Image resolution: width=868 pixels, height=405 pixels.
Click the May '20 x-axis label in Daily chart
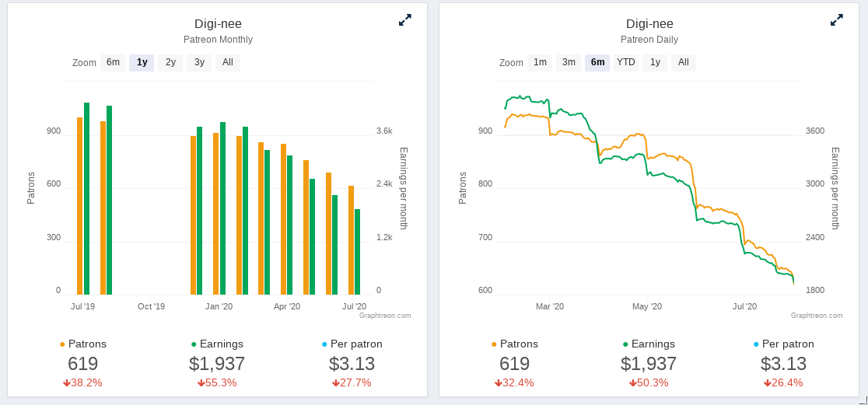click(647, 306)
